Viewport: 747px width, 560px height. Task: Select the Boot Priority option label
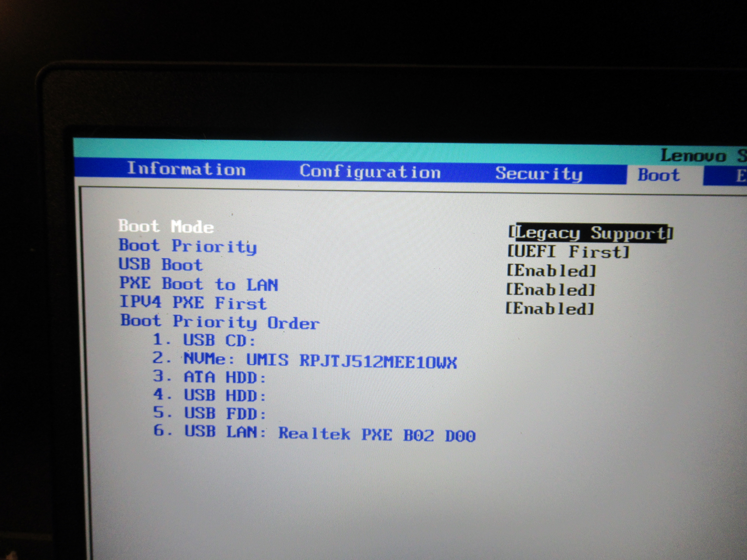[x=188, y=246]
